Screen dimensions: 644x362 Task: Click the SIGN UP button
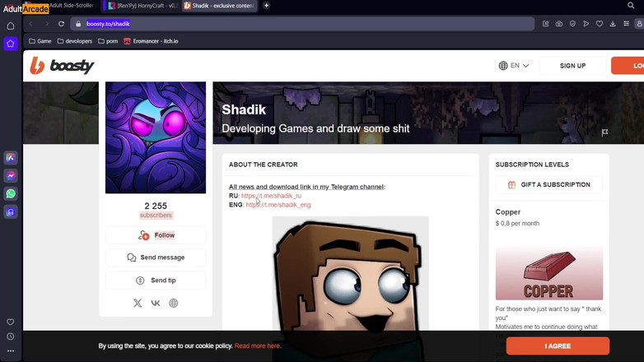[x=572, y=66]
